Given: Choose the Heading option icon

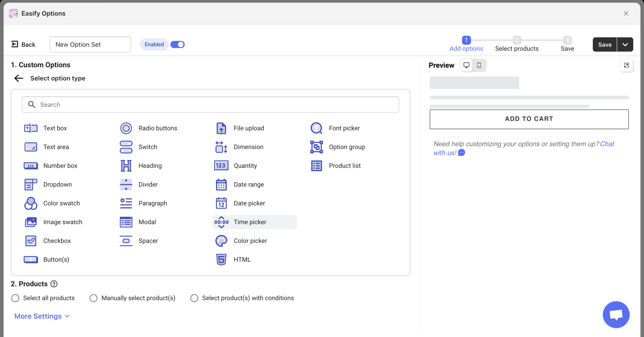Looking at the screenshot, I should [x=126, y=166].
